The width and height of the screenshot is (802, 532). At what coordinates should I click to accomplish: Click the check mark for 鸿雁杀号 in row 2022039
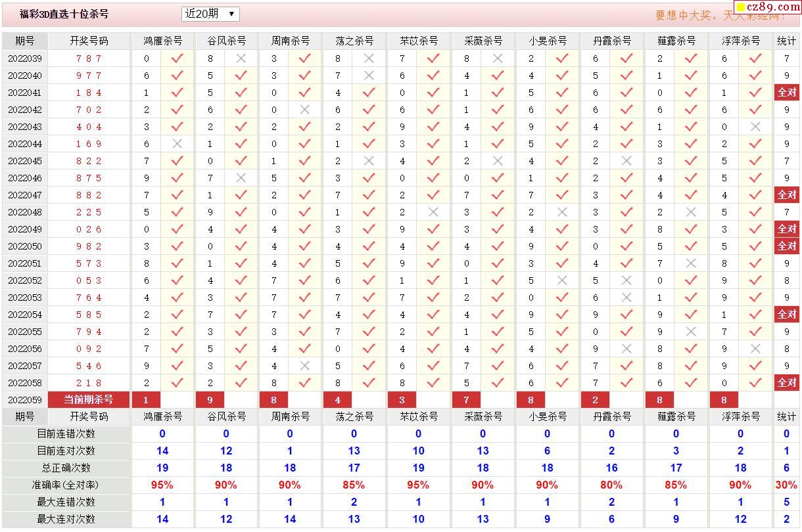pos(177,58)
